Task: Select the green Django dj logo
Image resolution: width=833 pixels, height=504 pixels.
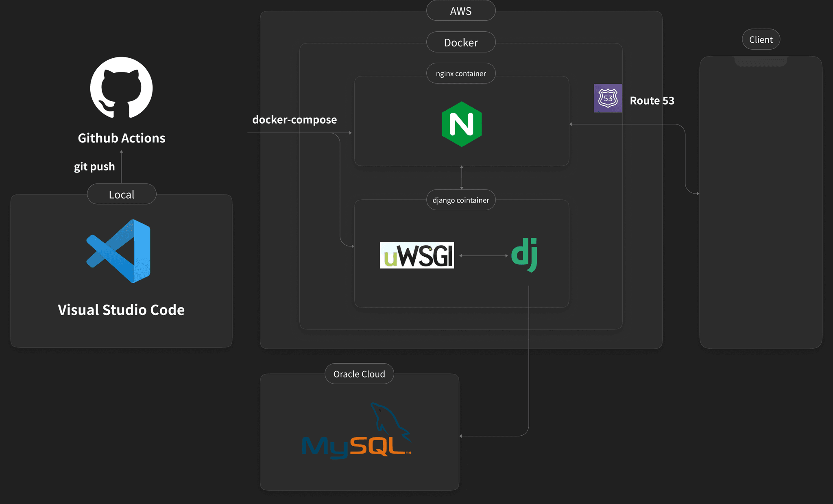Action: [525, 255]
